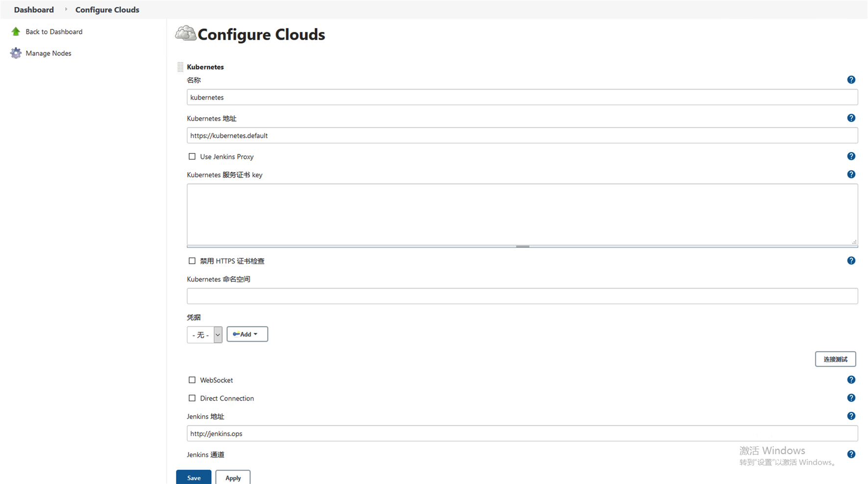Show help for Kubernetes 服务证书 key
The width and height of the screenshot is (868, 484).
click(x=851, y=175)
